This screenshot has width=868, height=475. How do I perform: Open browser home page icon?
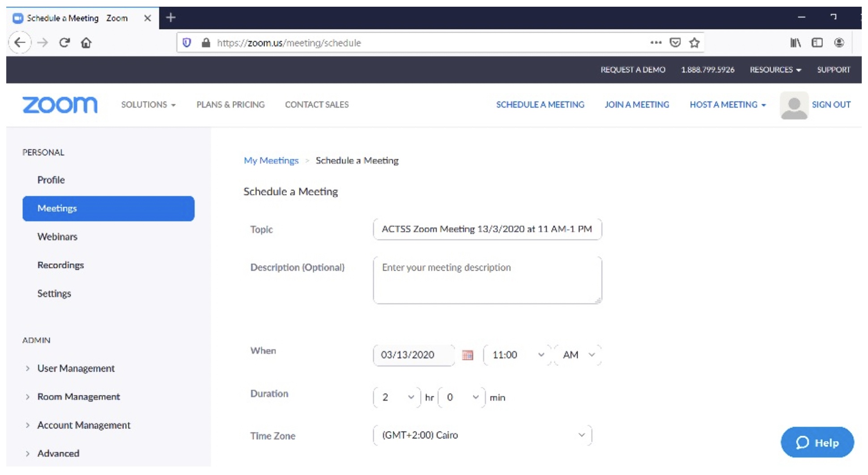(x=86, y=43)
